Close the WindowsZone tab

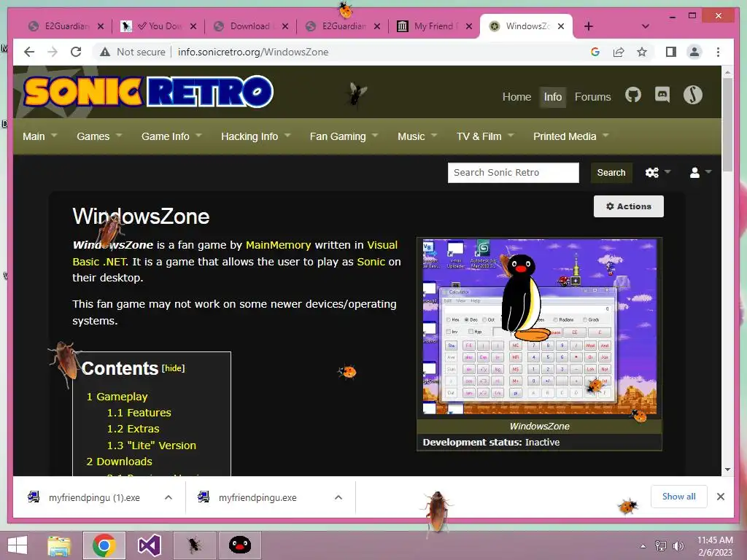point(561,26)
